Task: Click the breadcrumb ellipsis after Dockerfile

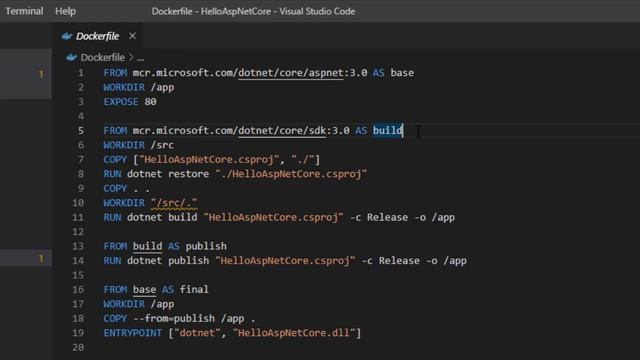Action: 140,58
